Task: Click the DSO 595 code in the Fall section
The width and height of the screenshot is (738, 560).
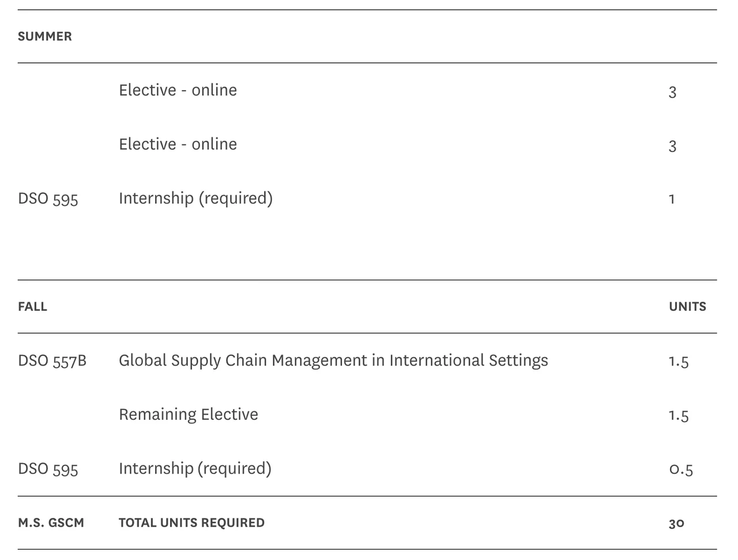Action: [48, 469]
